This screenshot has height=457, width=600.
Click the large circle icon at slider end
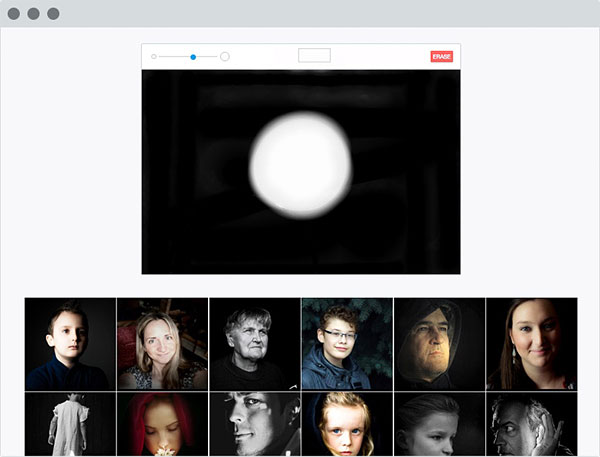point(225,57)
